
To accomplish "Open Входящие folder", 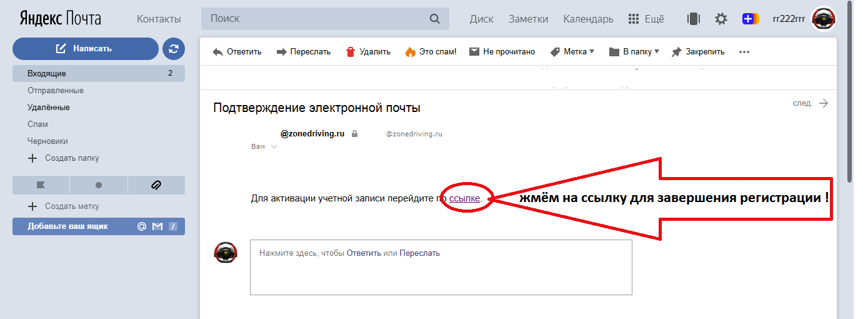I will (99, 74).
